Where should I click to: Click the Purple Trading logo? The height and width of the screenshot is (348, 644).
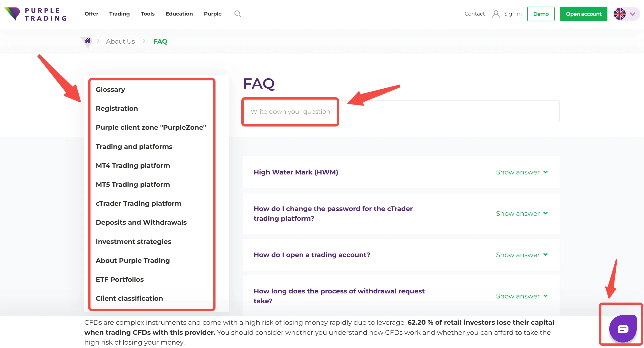[35, 14]
